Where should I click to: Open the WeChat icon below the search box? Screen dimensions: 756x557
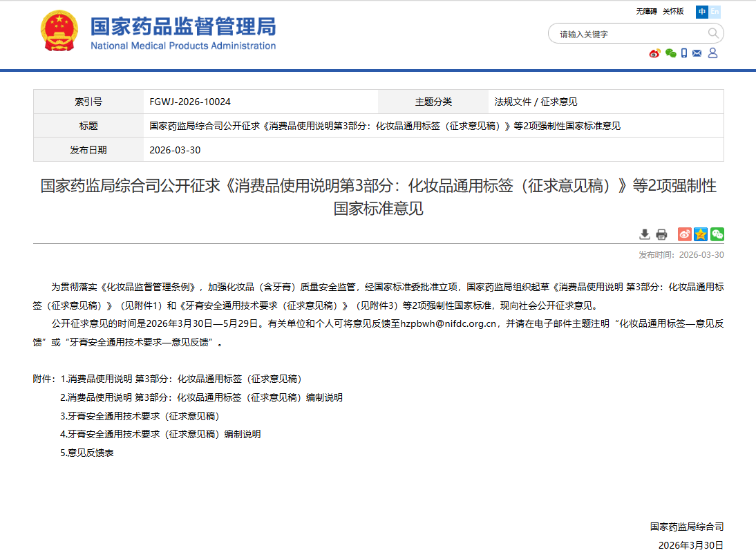[670, 53]
